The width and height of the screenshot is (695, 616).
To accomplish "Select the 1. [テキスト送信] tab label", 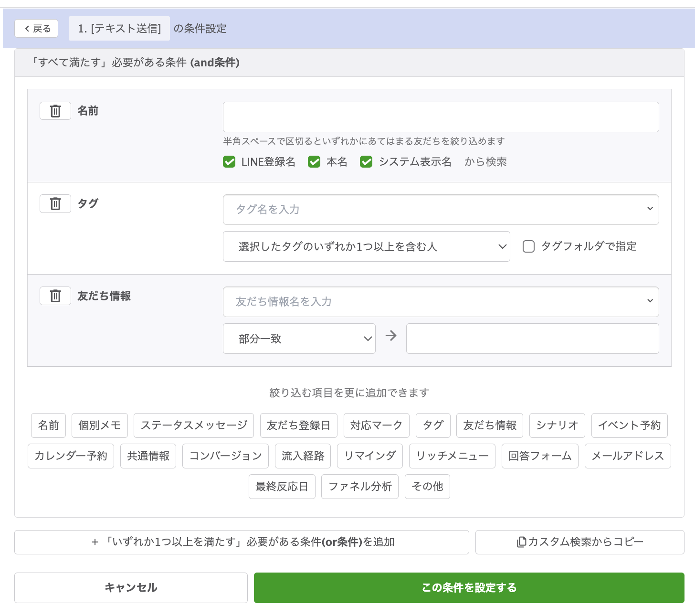I will [119, 28].
